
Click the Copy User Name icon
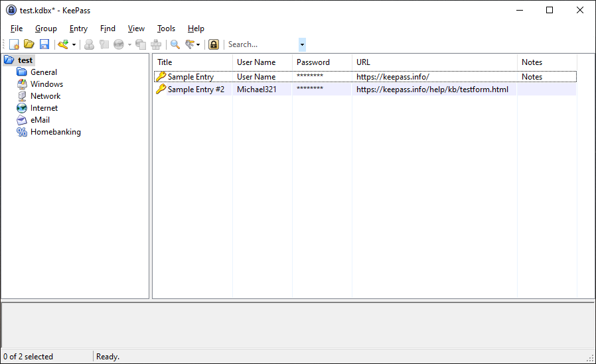pyautogui.click(x=90, y=44)
